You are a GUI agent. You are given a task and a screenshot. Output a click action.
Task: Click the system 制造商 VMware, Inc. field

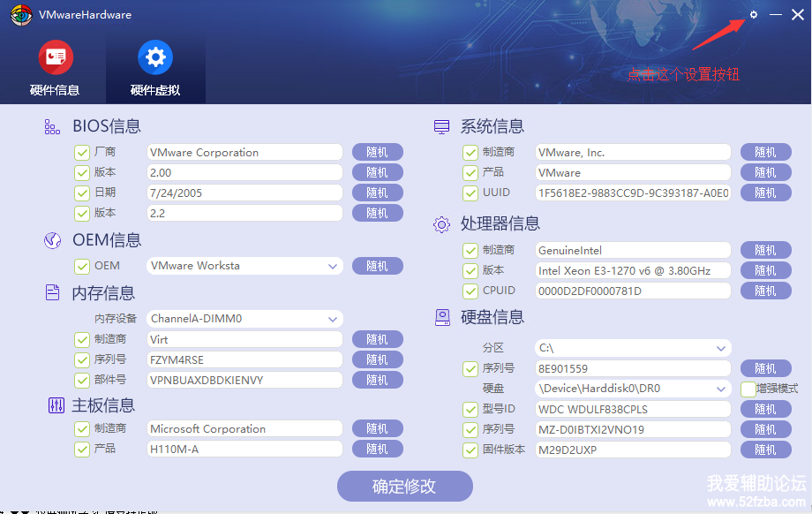click(x=633, y=152)
